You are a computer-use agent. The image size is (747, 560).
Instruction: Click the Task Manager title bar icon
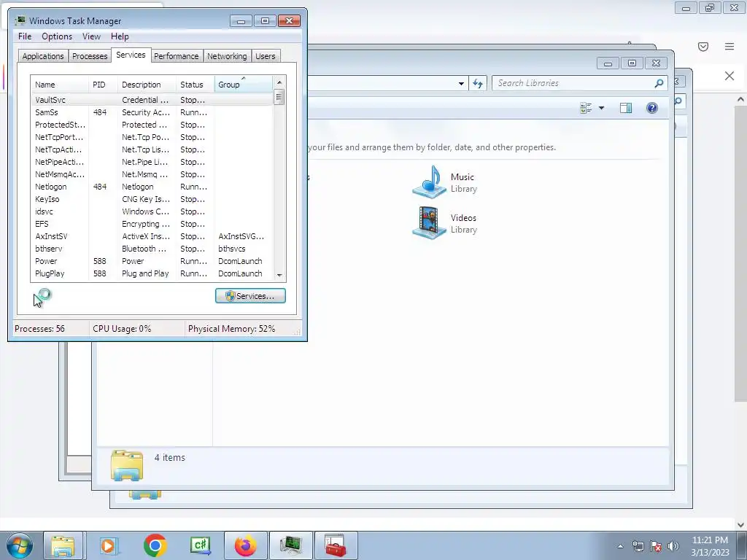(20, 20)
